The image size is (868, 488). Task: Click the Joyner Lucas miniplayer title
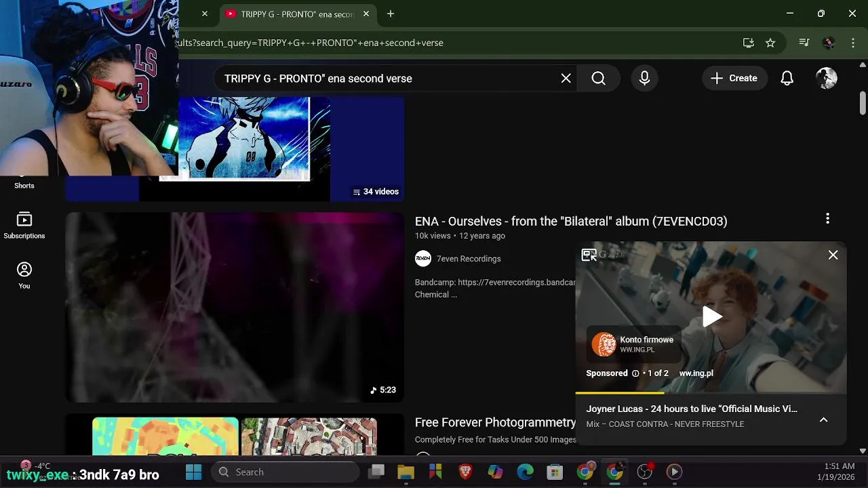[692, 409]
